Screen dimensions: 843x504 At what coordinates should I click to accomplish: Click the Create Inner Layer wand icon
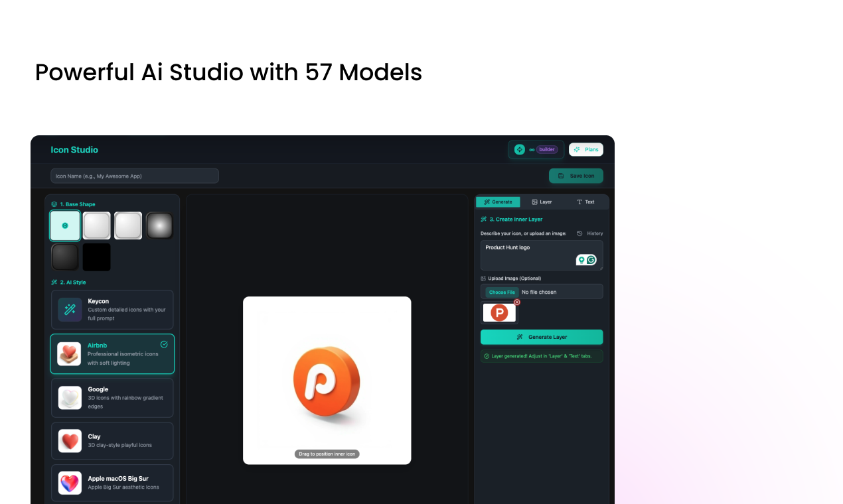tap(484, 219)
